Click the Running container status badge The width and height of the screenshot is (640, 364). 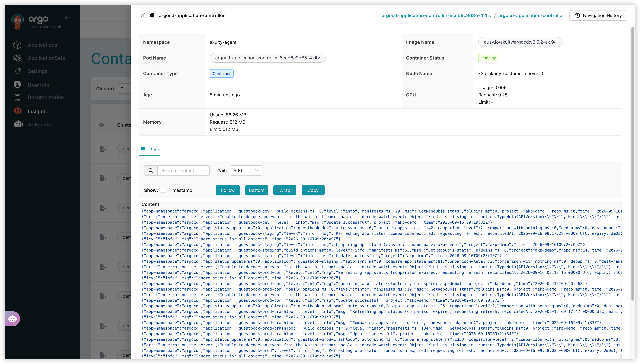click(489, 58)
